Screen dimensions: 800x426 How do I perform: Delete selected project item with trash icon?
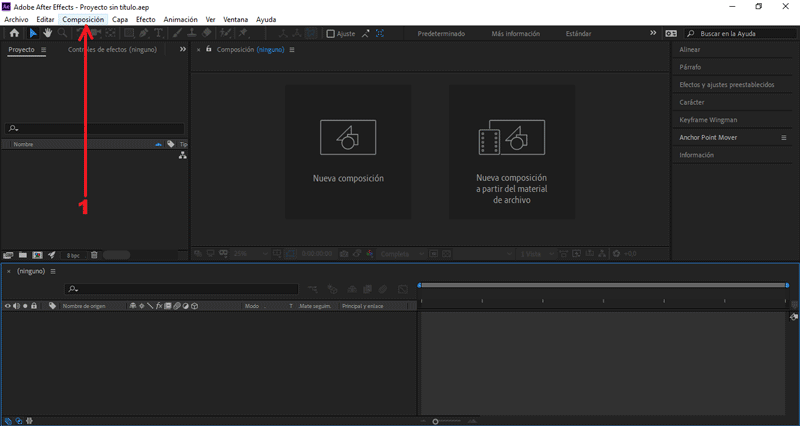tap(94, 255)
